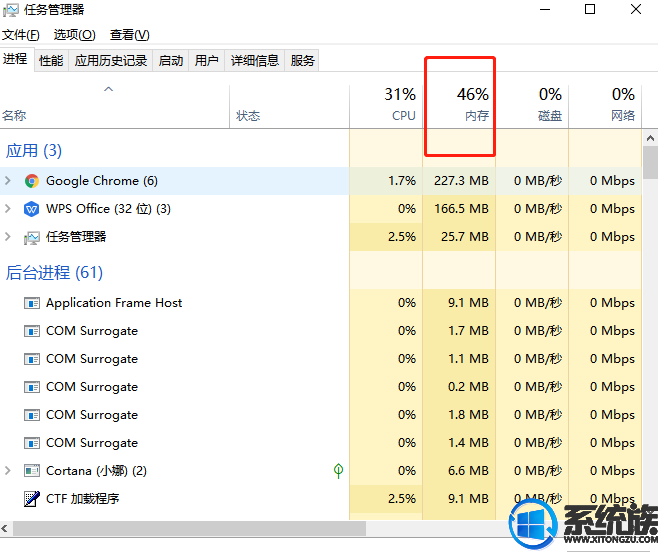The image size is (658, 552).
Task: Switch to the 性能 tab
Action: 51,60
